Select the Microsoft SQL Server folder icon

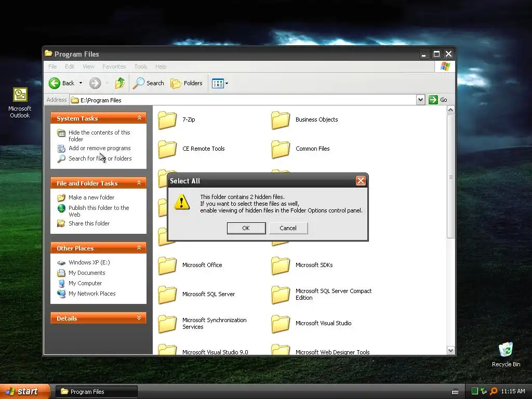[x=167, y=295]
